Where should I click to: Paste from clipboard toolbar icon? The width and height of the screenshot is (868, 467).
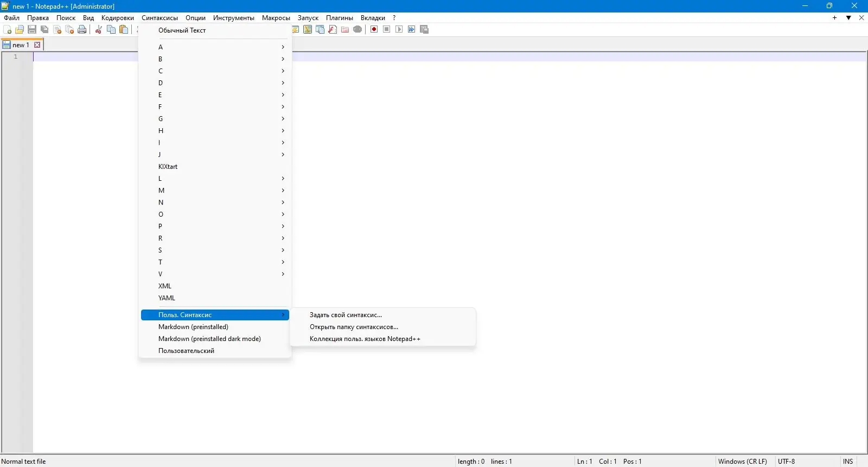(x=124, y=29)
